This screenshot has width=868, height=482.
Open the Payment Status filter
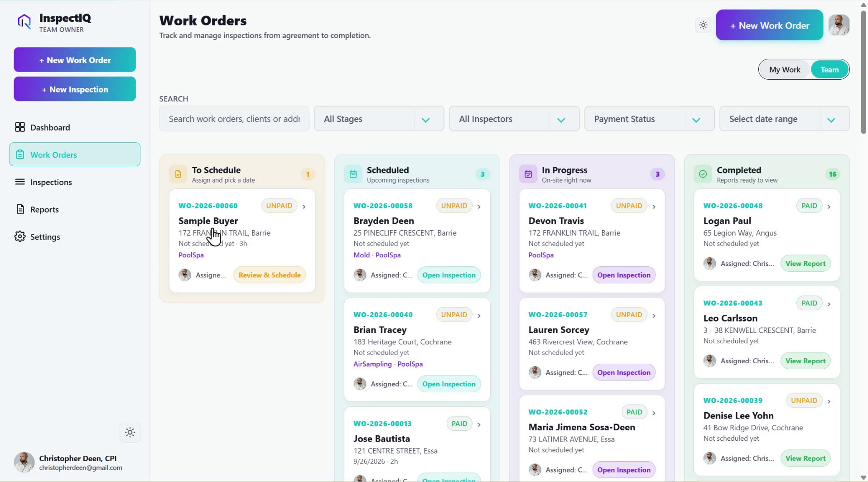point(649,119)
